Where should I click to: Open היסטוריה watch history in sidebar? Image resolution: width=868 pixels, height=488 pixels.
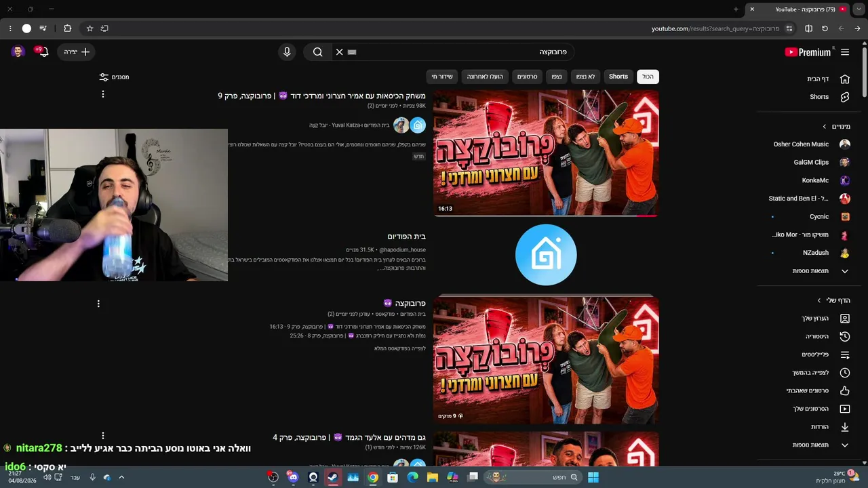tap(827, 336)
